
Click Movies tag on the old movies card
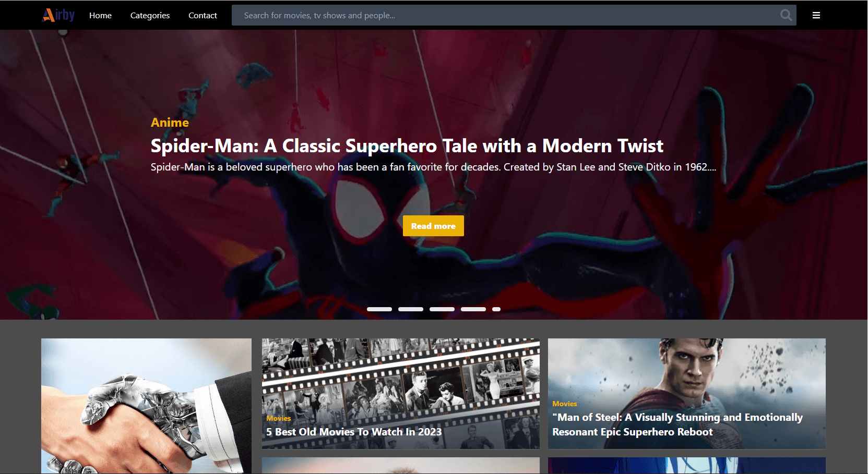(x=279, y=418)
